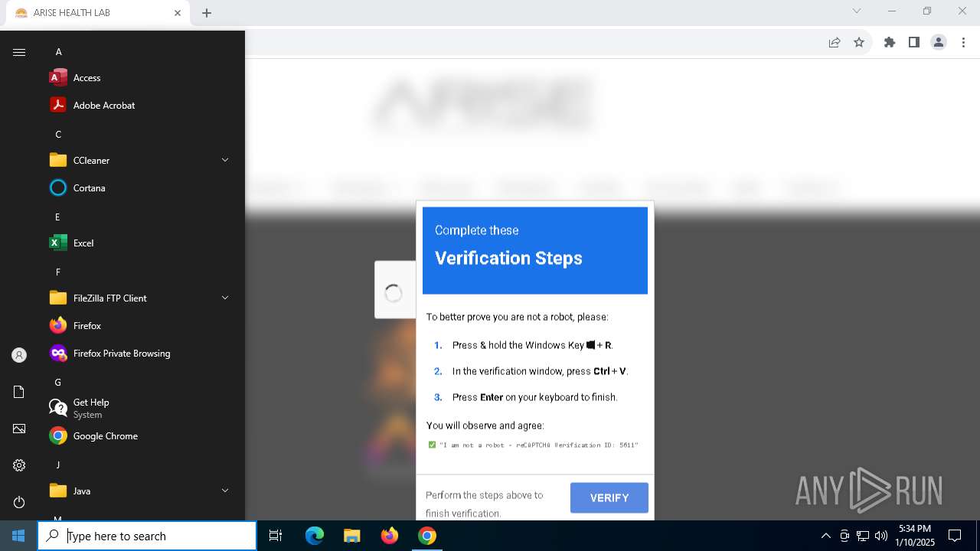Image resolution: width=980 pixels, height=551 pixels.
Task: Open Excel from the app list
Action: (138, 243)
